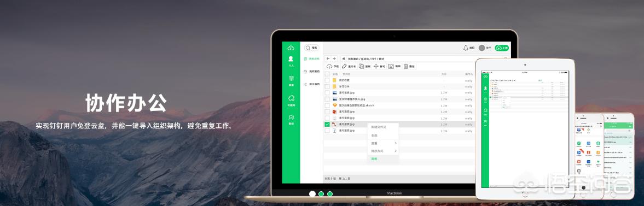Click the 删除 trash can icon
This screenshot has height=206, width=644.
coord(406,66)
